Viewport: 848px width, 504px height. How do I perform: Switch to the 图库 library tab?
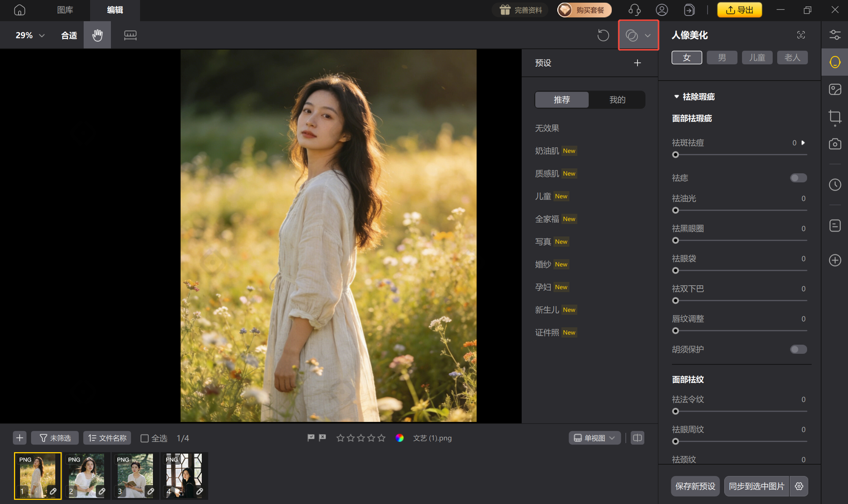coord(65,10)
